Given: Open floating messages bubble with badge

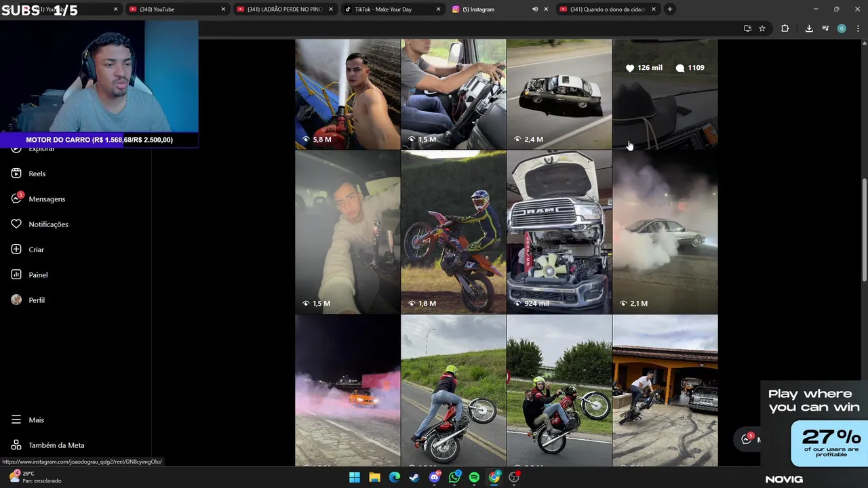Looking at the screenshot, I should point(747,439).
